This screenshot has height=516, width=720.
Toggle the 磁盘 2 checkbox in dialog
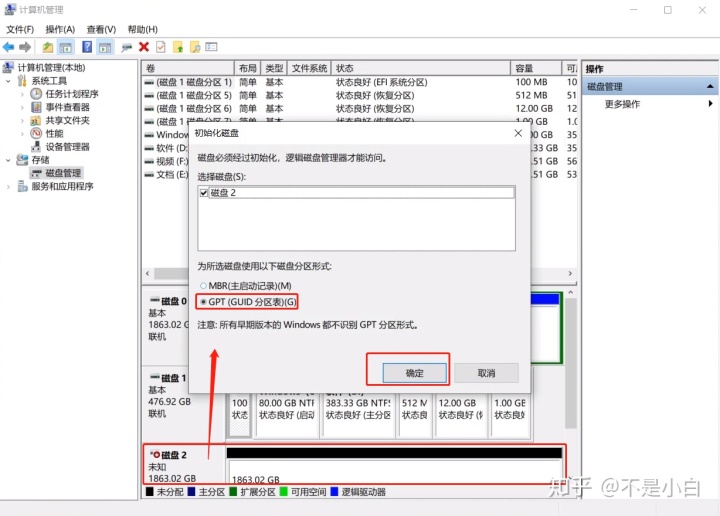coord(204,193)
